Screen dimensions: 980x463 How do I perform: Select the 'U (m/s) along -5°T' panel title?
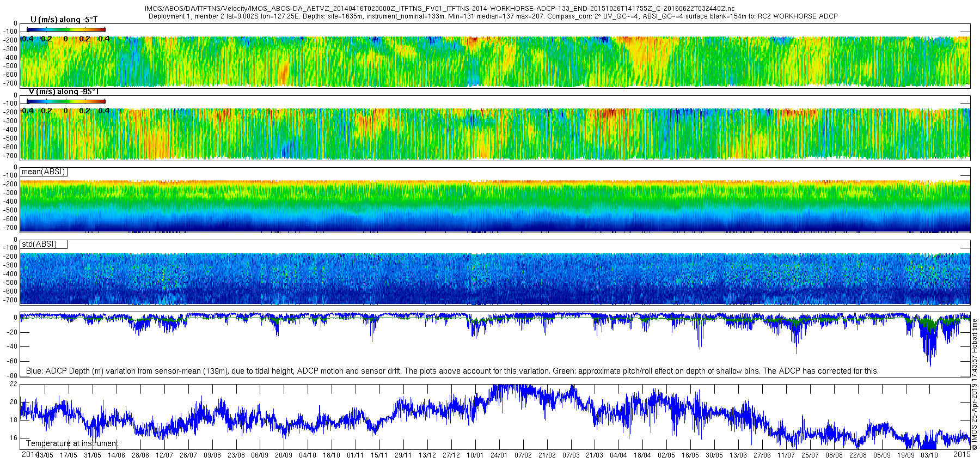coord(64,20)
